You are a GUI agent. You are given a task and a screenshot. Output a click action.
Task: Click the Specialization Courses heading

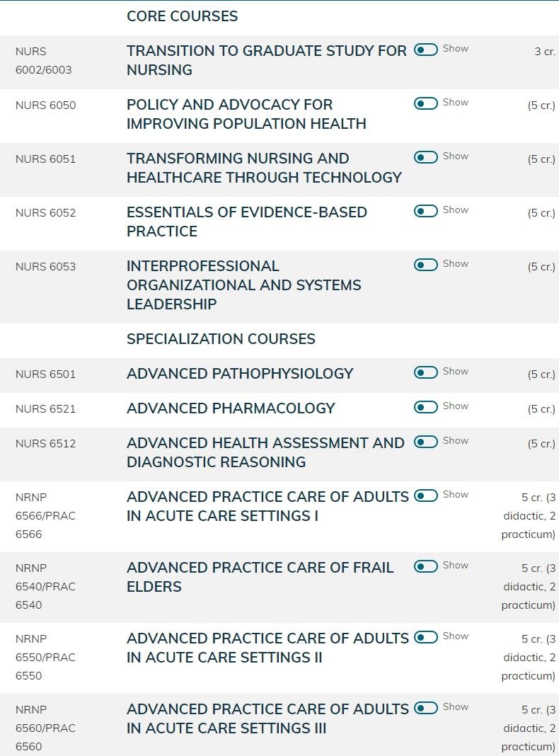pyautogui.click(x=221, y=339)
